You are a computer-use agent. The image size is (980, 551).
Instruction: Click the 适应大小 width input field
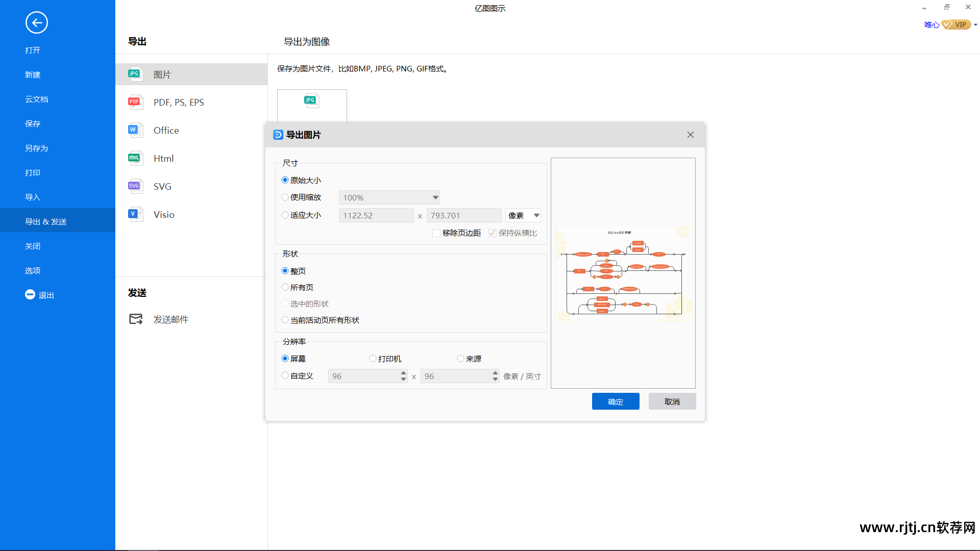click(x=376, y=215)
